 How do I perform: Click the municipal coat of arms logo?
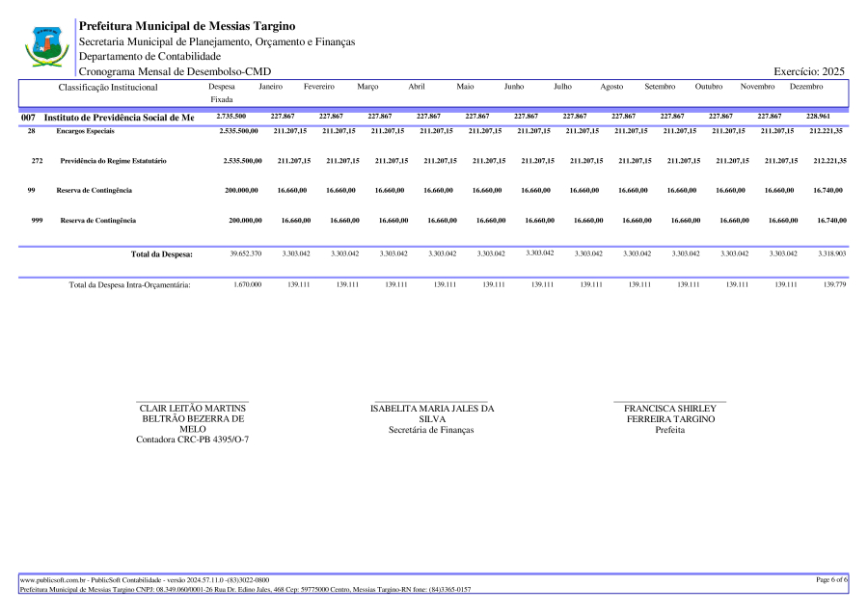pyautogui.click(x=46, y=46)
